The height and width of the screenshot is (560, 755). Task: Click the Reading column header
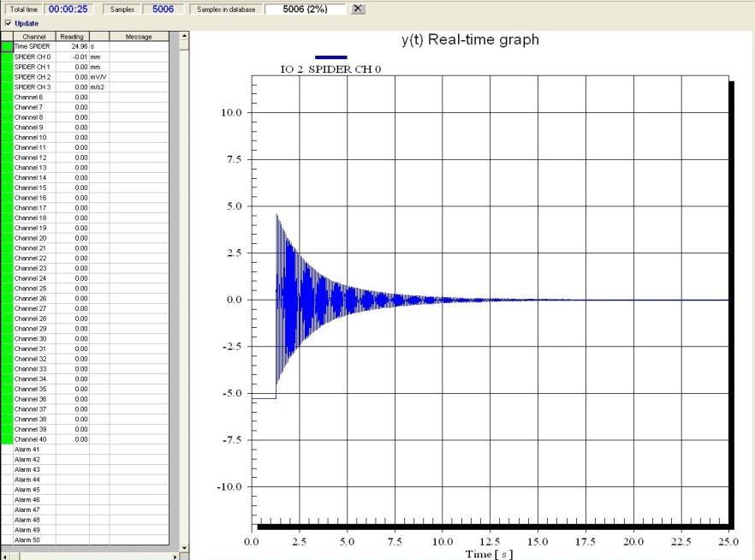(x=72, y=37)
